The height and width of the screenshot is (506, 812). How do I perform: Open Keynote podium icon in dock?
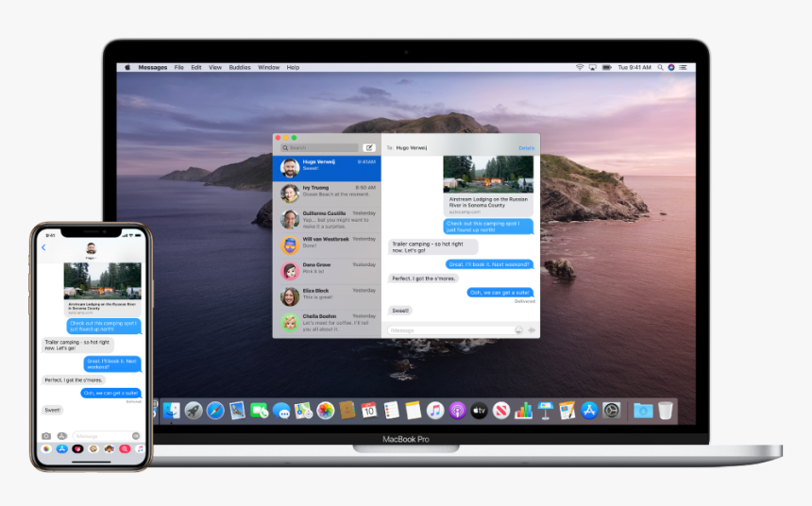(546, 411)
